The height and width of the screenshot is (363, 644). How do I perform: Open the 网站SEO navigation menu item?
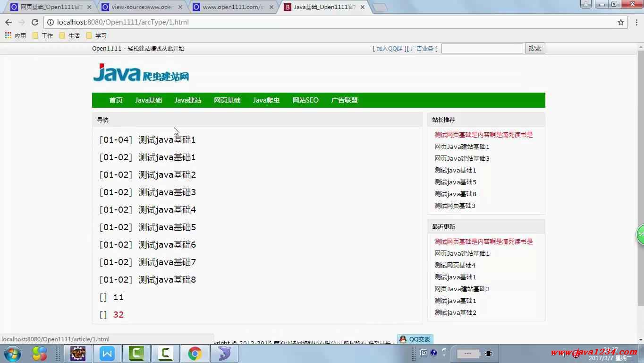305,100
